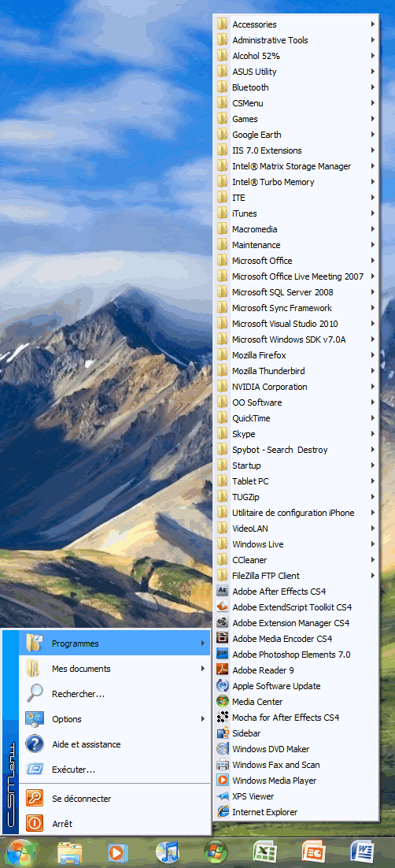Viewport: 395px width, 868px height.
Task: Click the "ASUS Utility" folder entry
Action: tap(297, 72)
